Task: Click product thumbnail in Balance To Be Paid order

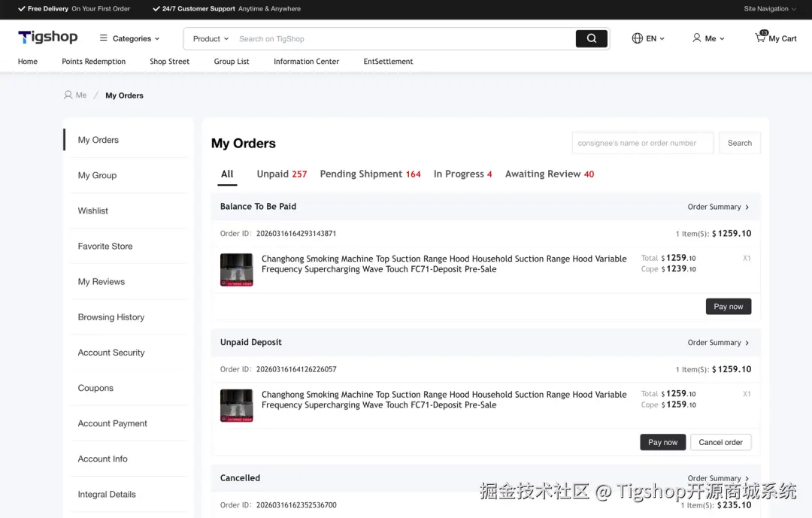Action: [237, 269]
